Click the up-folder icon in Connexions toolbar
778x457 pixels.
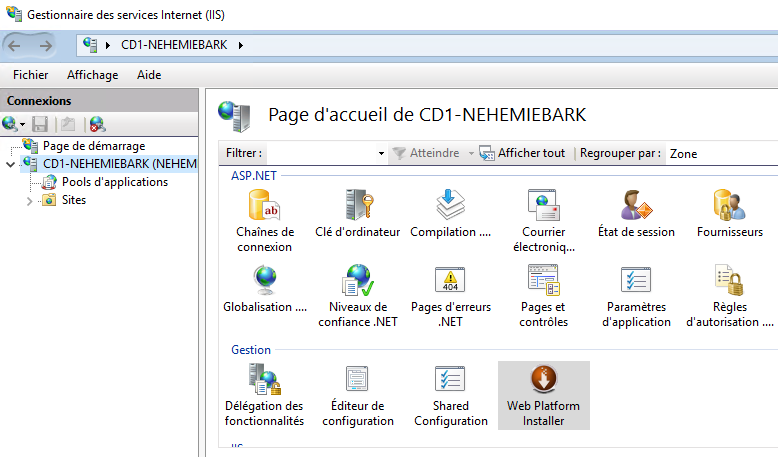(x=68, y=124)
